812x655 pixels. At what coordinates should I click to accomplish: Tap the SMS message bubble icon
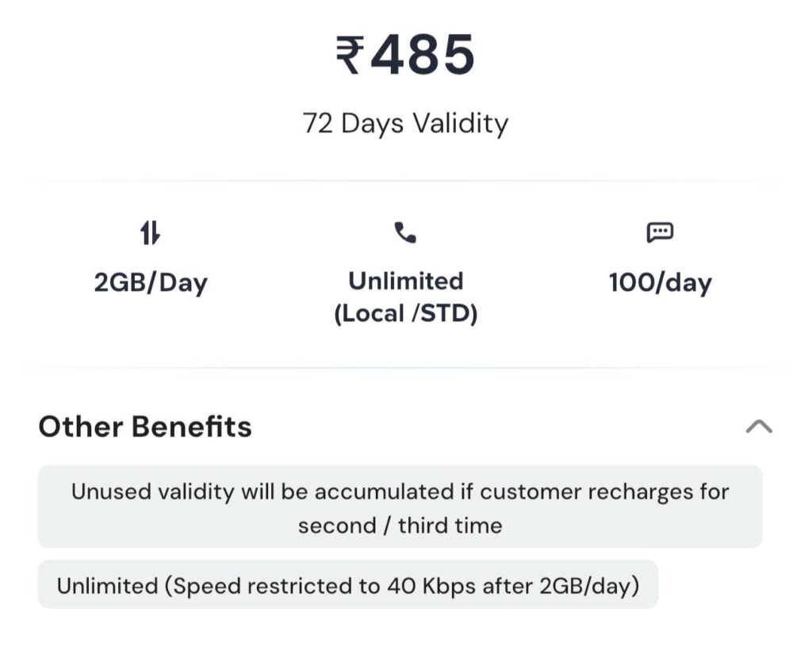[x=660, y=232]
